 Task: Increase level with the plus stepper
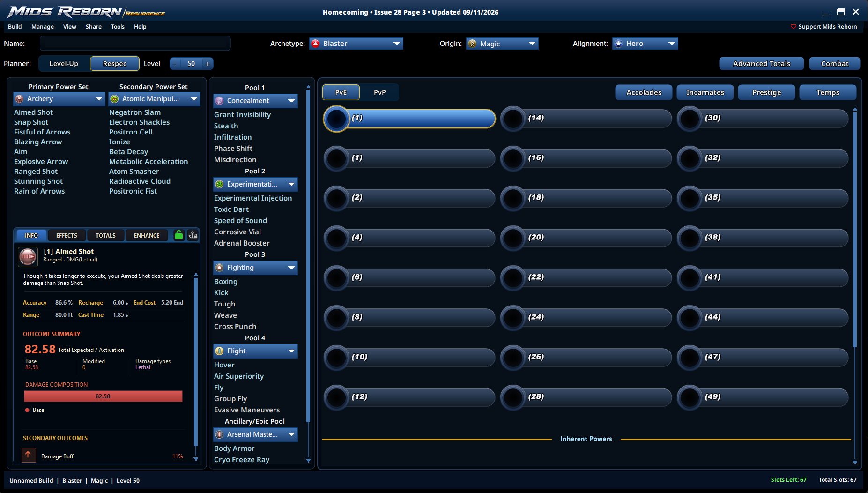(x=208, y=64)
